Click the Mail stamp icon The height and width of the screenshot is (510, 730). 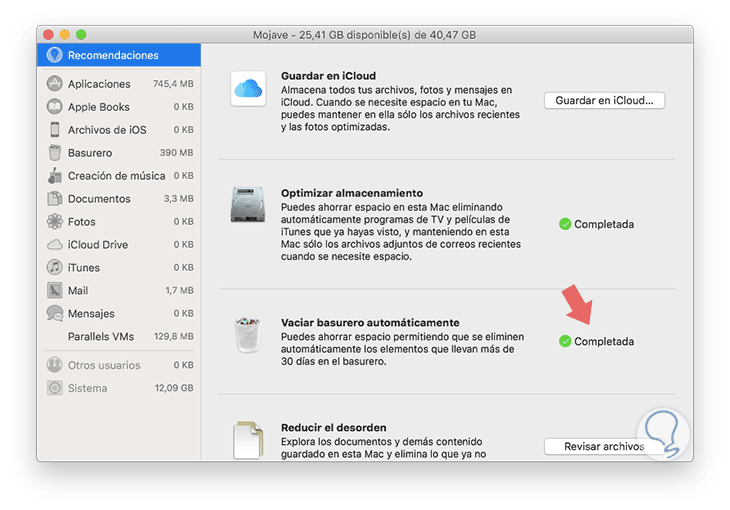54,291
